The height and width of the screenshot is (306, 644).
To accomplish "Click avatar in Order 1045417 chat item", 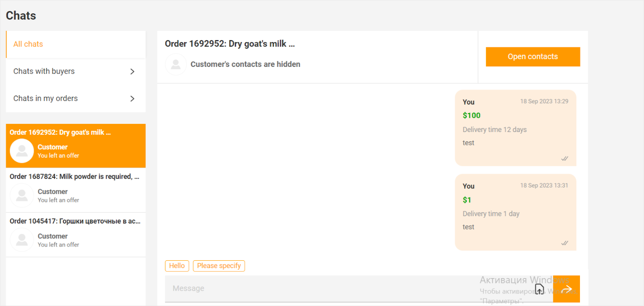I will 22,240.
